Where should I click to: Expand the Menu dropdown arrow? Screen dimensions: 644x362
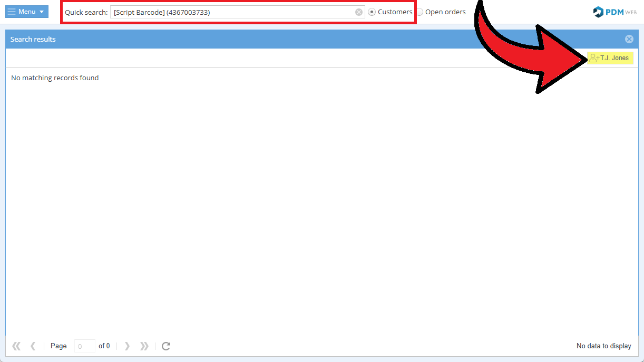pos(42,12)
